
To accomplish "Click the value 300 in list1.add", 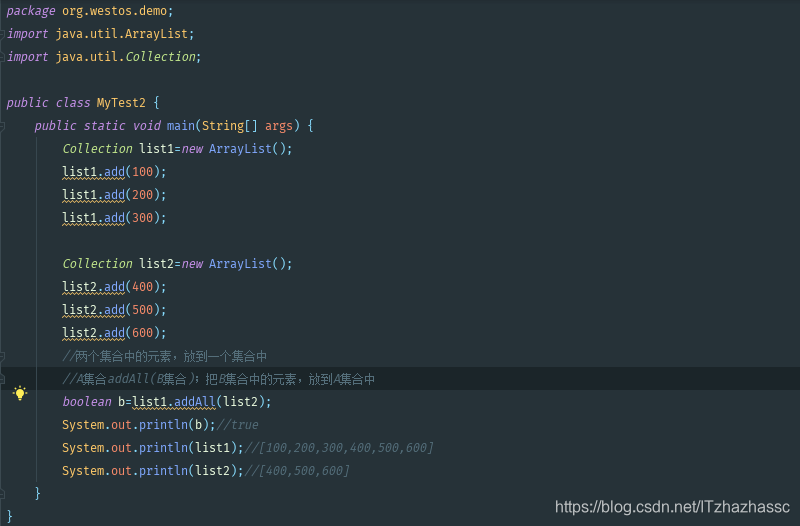I will [142, 218].
